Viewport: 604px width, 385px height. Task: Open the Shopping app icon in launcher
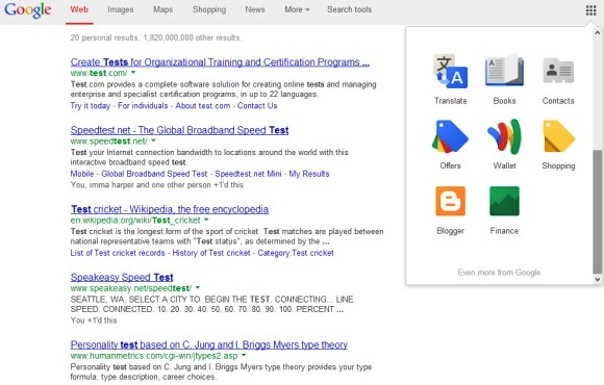pos(559,136)
